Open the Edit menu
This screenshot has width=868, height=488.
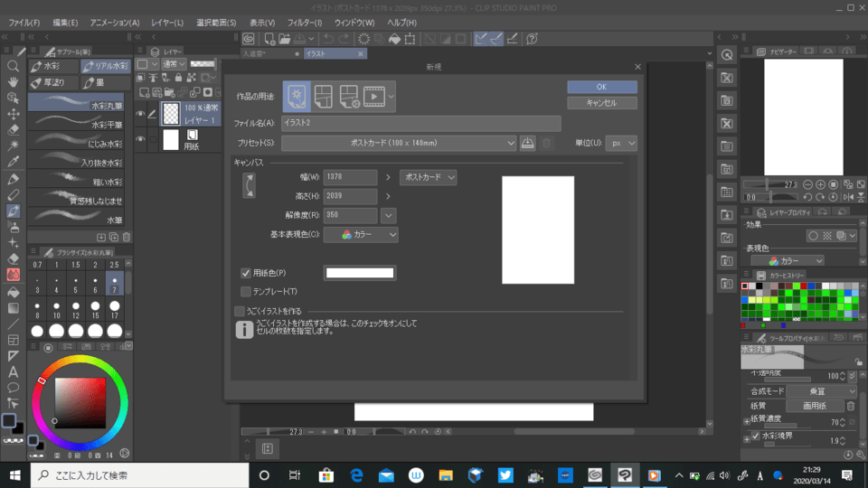coord(65,23)
